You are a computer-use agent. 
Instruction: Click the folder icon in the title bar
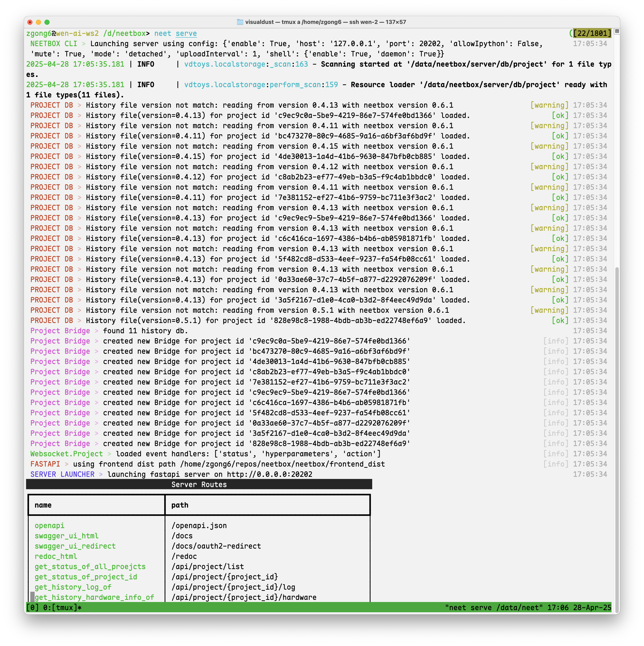coord(240,22)
